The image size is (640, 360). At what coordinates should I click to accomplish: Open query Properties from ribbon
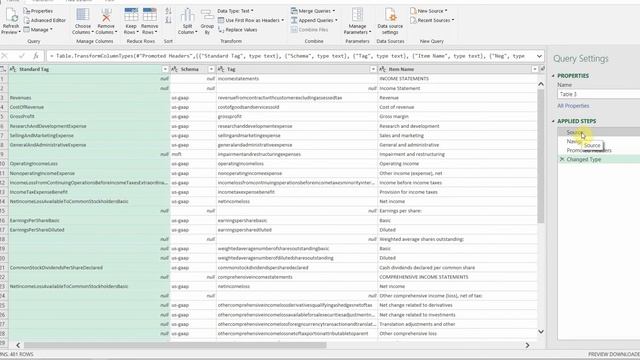(38, 11)
